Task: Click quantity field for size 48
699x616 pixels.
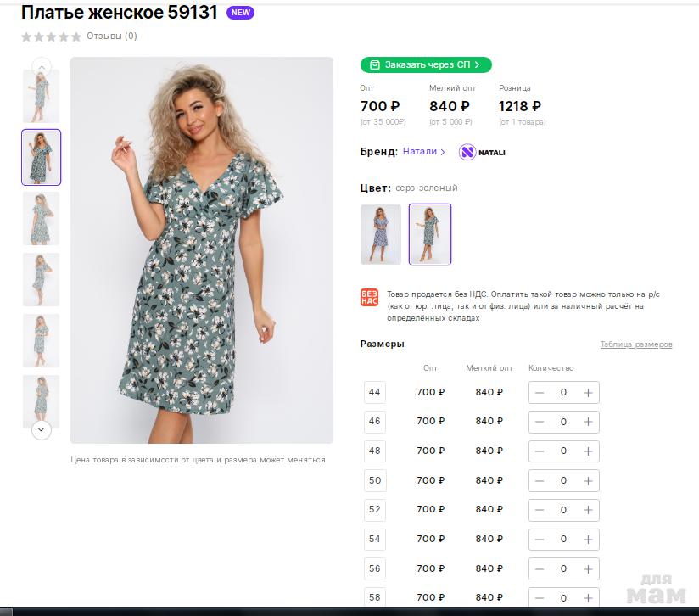Action: 563,451
